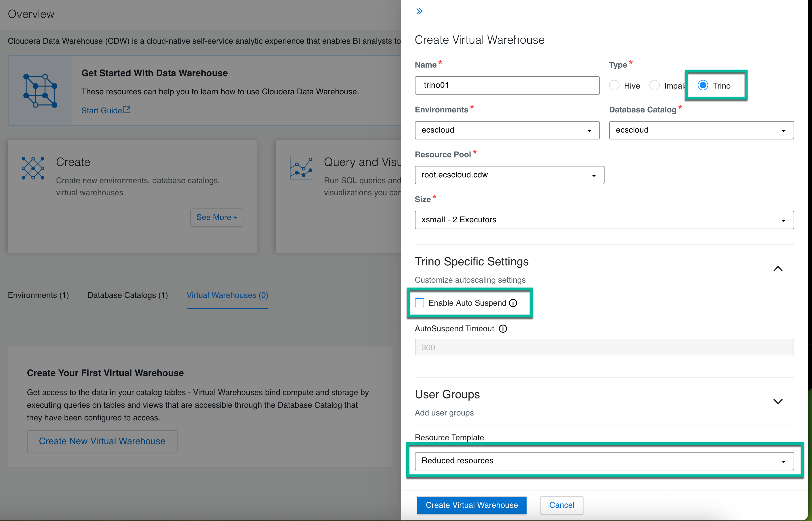Collapse the Trino Specific Settings section

click(x=777, y=269)
